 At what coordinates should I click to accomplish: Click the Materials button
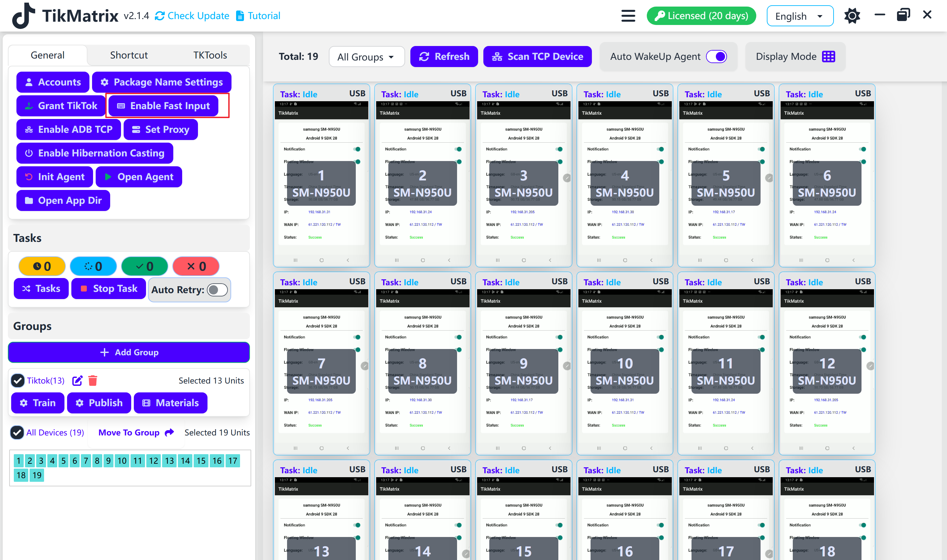(171, 403)
